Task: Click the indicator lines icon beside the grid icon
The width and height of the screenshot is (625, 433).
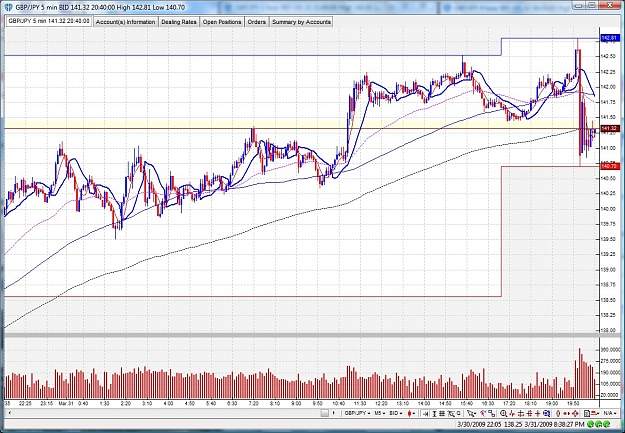Action: point(451,413)
